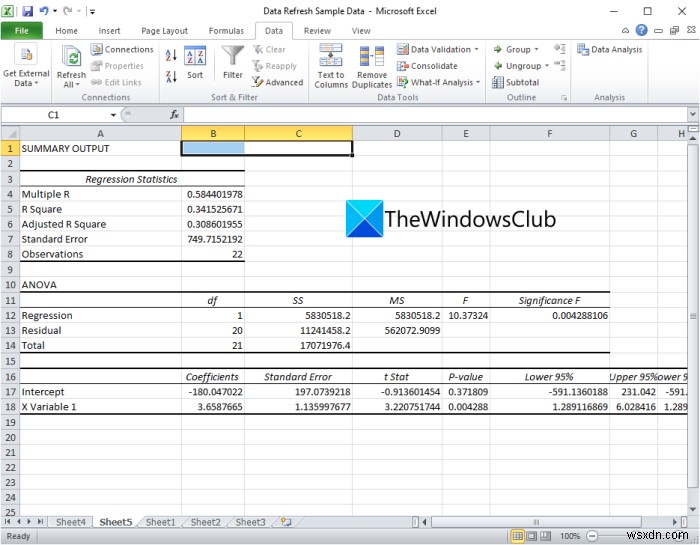Switch to the Home ribbon tab
The height and width of the screenshot is (545, 700).
pos(67,31)
